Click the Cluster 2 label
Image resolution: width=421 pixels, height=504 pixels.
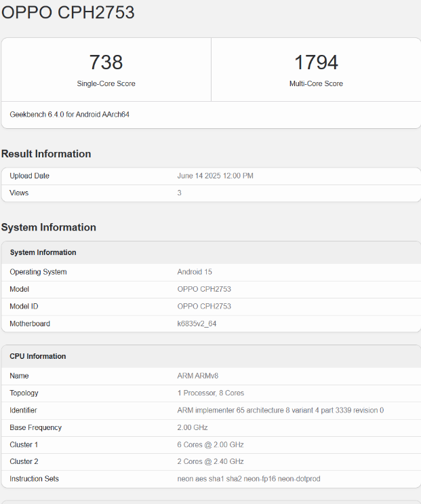coord(24,461)
